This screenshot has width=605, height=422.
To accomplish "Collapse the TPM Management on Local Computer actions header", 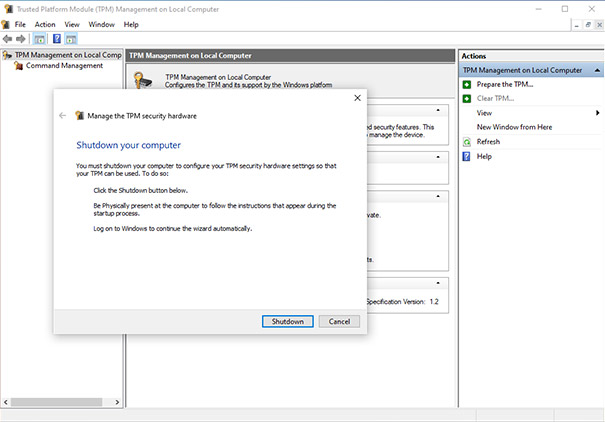I will (597, 70).
